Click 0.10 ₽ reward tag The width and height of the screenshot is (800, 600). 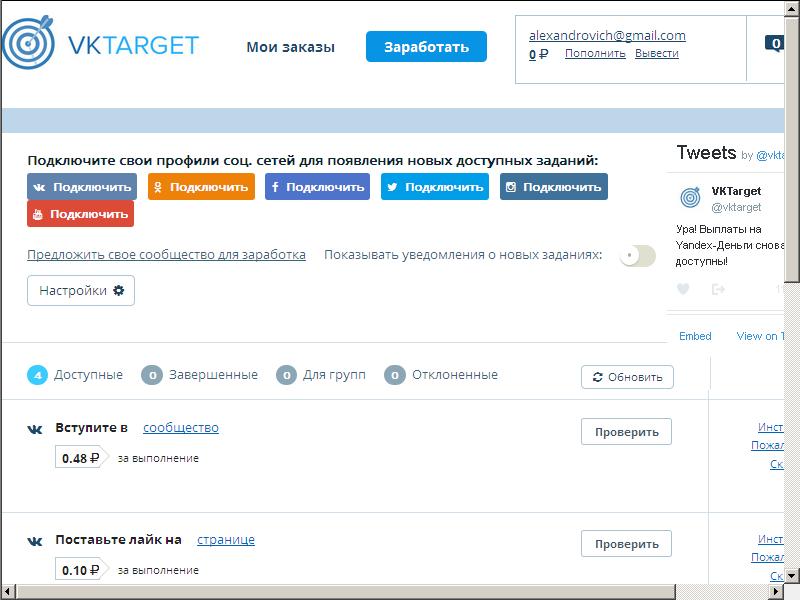[x=82, y=569]
